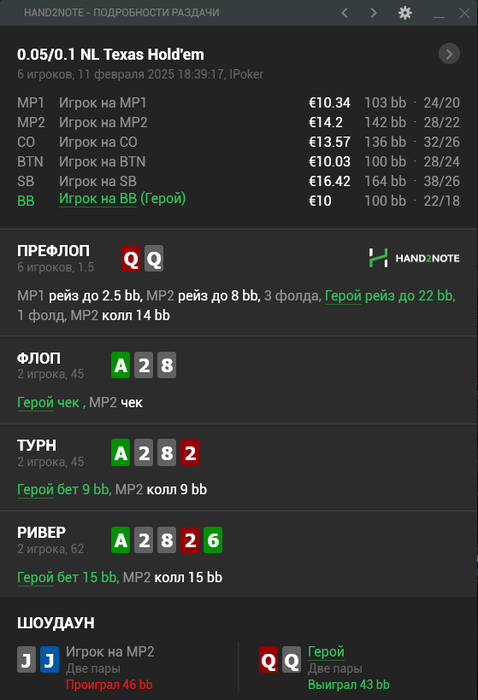Open the "Игрок на BB (Герой)" player link

[122, 199]
